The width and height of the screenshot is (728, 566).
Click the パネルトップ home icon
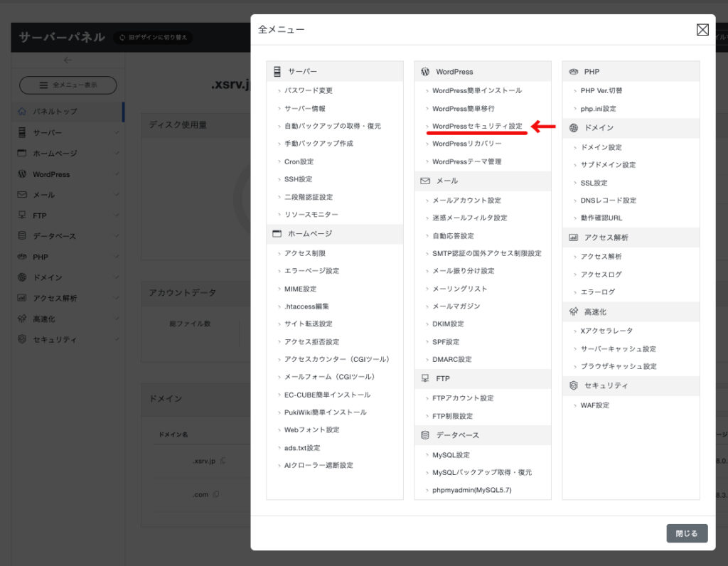tap(22, 112)
